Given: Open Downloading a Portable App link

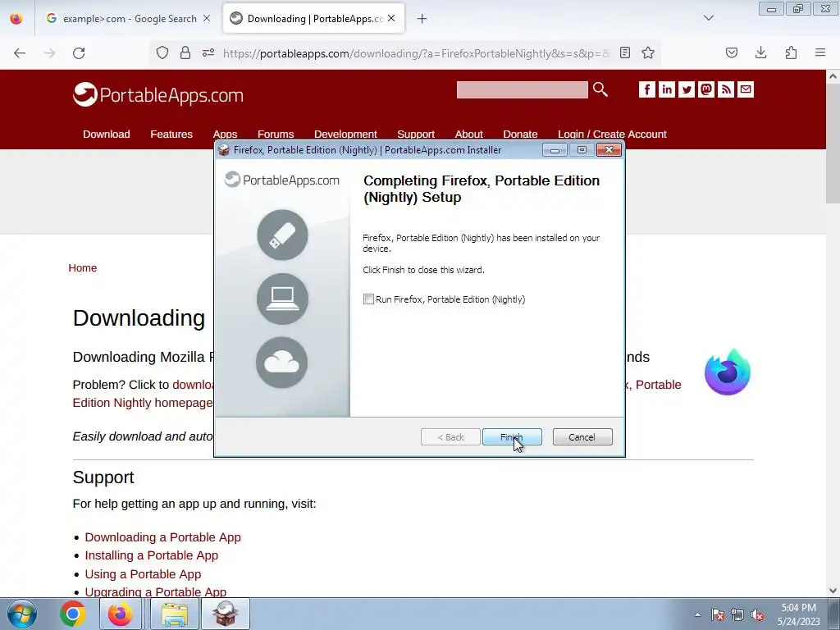Looking at the screenshot, I should (163, 537).
